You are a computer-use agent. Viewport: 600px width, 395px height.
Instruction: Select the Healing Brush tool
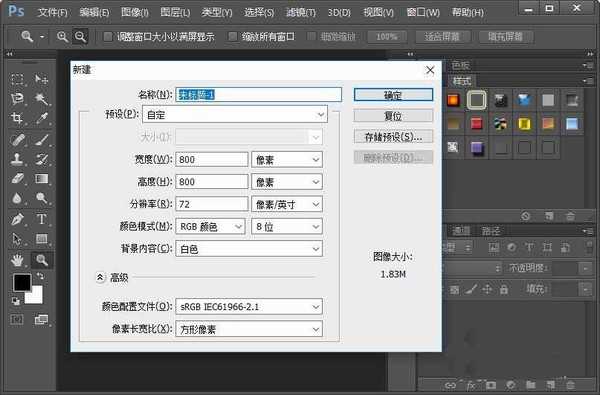click(17, 139)
